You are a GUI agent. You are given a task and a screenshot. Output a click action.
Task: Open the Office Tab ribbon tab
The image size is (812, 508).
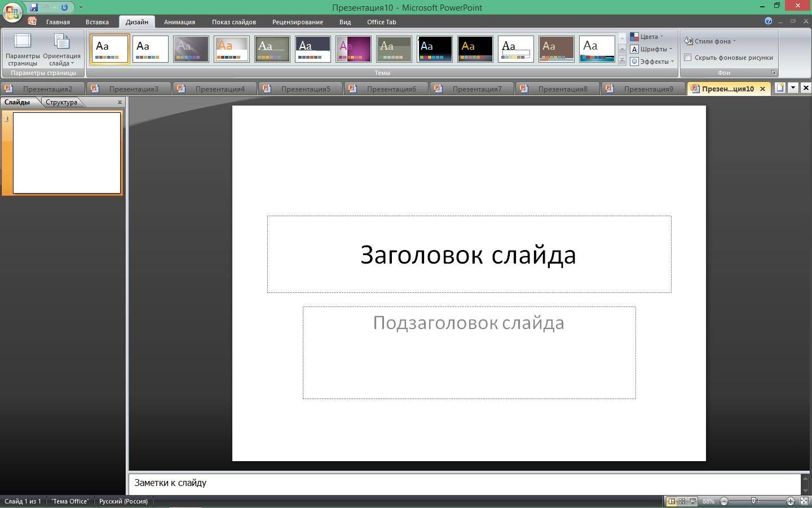[382, 22]
